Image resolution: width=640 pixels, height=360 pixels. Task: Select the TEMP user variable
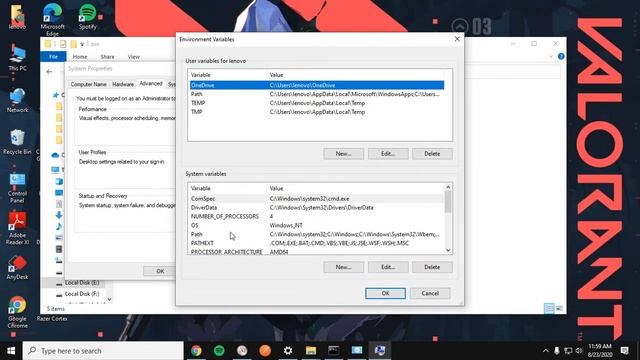pos(316,103)
